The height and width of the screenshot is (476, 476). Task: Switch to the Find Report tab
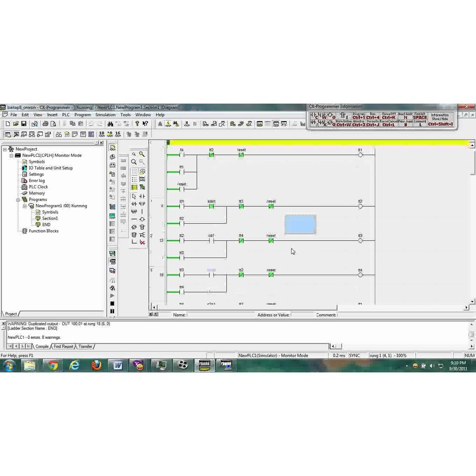63,346
